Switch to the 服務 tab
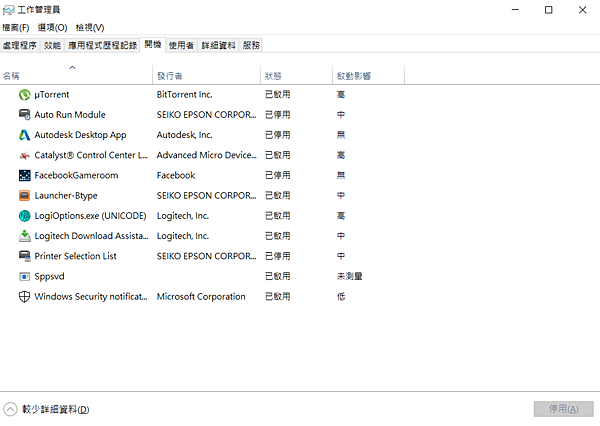The image size is (600, 426). [251, 46]
